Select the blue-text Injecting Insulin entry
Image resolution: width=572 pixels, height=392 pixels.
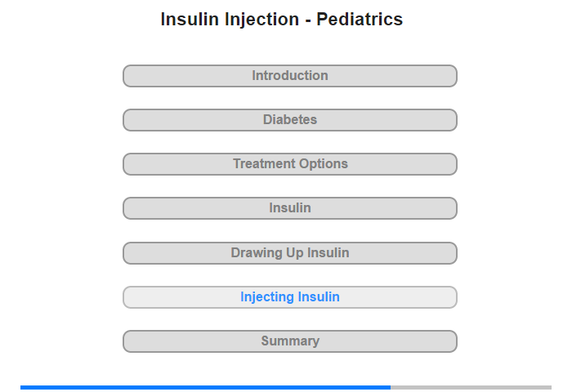pos(289,297)
